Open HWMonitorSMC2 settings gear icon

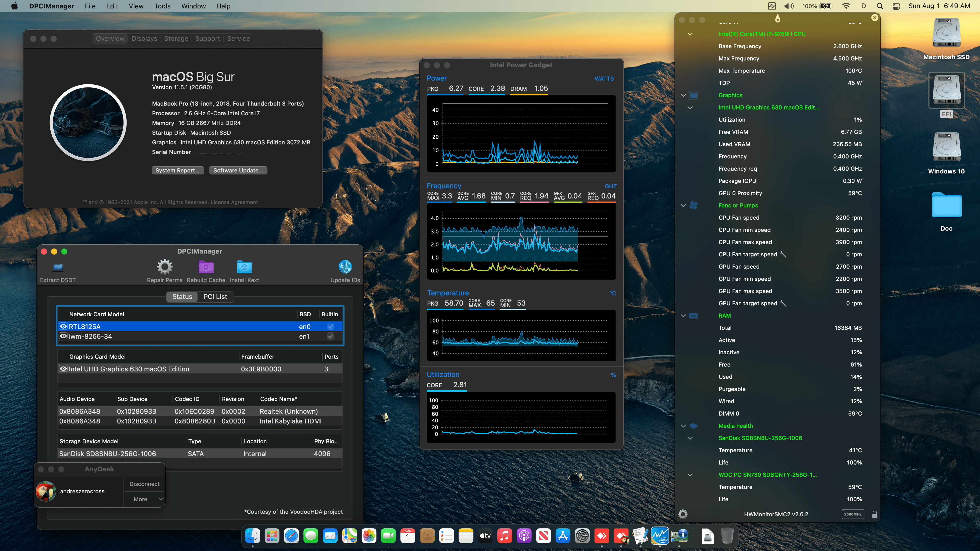(x=683, y=514)
